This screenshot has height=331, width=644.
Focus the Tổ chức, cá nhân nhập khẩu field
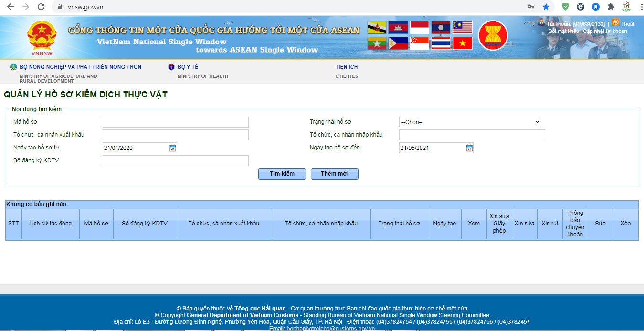pos(472,135)
